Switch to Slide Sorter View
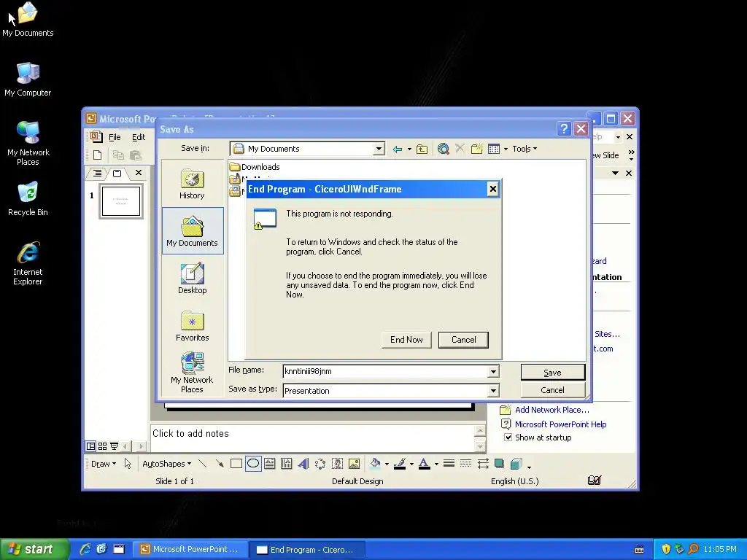Image resolution: width=747 pixels, height=560 pixels. point(102,446)
